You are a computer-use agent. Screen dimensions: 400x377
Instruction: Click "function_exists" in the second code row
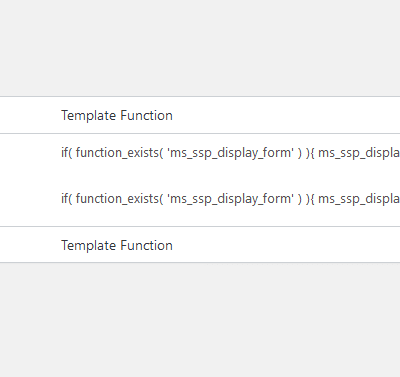click(x=117, y=199)
